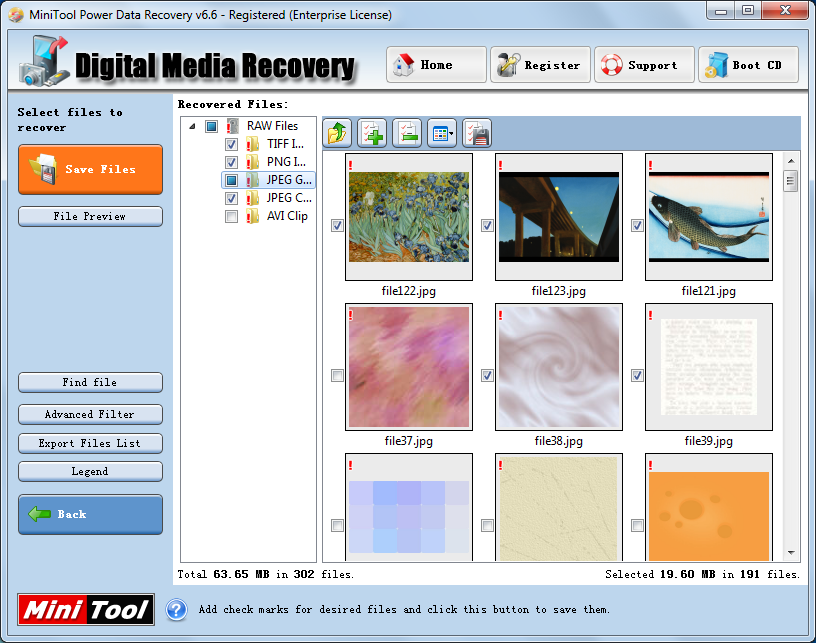The height and width of the screenshot is (643, 816).
Task: Click the vertical scrollbar thumb in the file list
Action: point(791,181)
